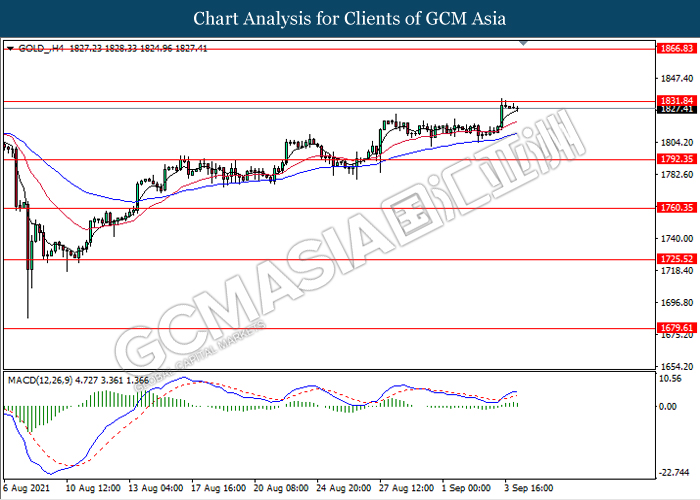Click the 17 Aug 16:00 time label
The image size is (700, 500).
219,488
